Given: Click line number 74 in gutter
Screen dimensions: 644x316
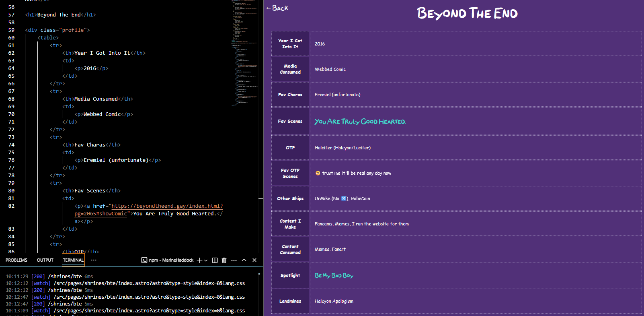Looking at the screenshot, I should click(x=11, y=145).
